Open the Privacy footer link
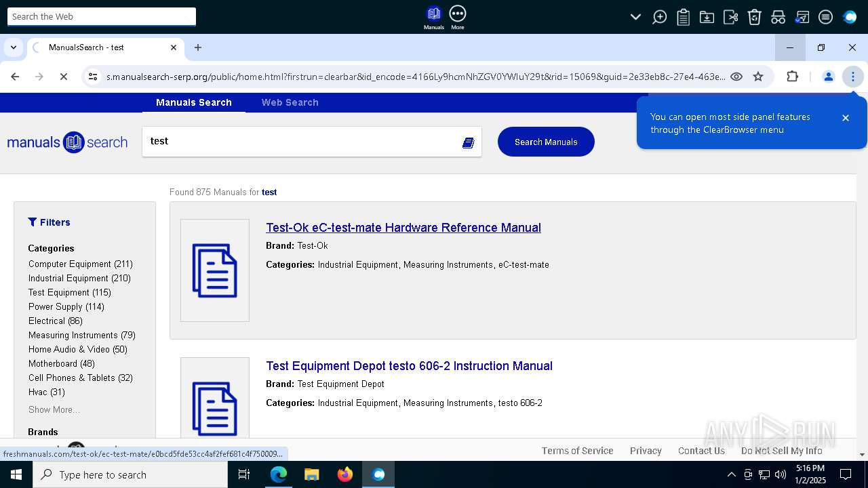Screen dimensions: 868x488 646,451
